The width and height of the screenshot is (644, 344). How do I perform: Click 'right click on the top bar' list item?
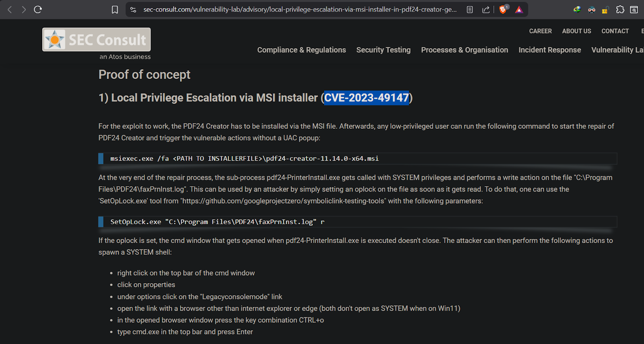point(186,273)
